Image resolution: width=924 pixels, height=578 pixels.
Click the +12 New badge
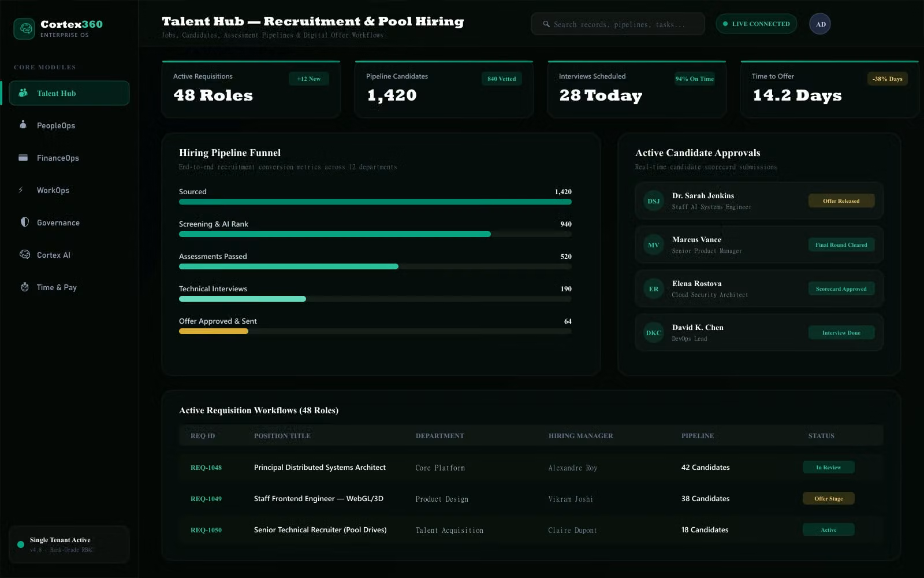(x=309, y=79)
